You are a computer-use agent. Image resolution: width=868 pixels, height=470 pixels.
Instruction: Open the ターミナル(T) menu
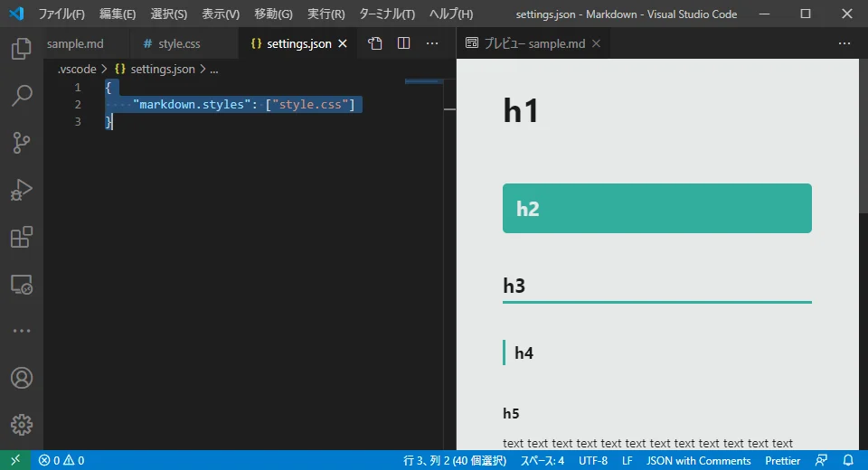click(x=387, y=14)
